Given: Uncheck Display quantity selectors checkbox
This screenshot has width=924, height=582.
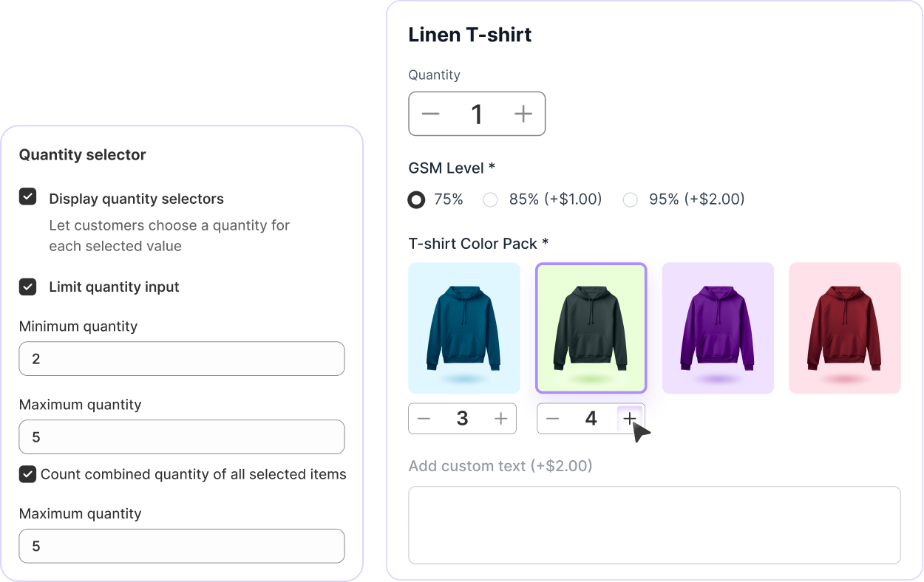Looking at the screenshot, I should point(28,197).
